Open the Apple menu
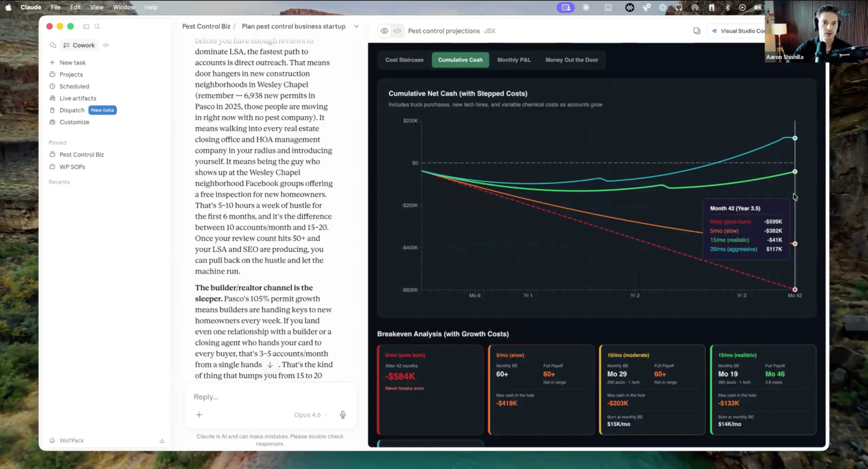Viewport: 868px width, 469px height. click(8, 7)
